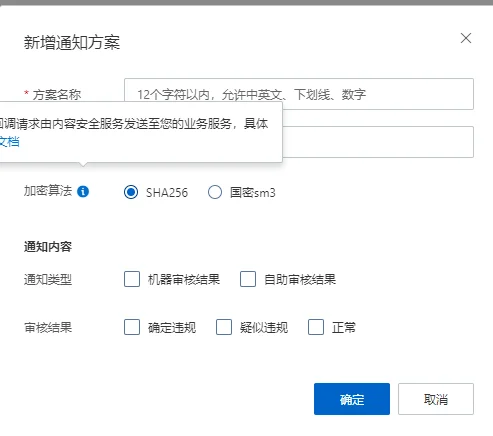Click the 新增通知方案 dialog title
The height and width of the screenshot is (436, 493).
click(x=72, y=43)
